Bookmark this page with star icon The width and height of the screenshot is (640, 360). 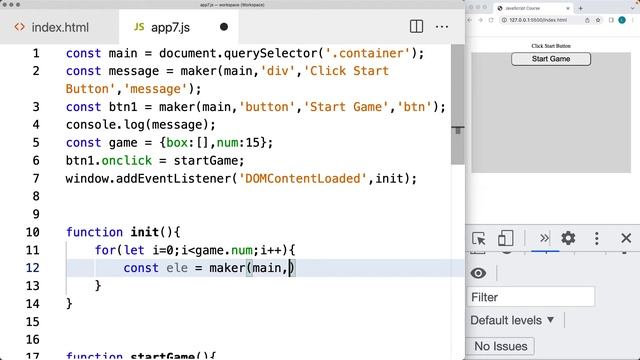click(x=598, y=20)
